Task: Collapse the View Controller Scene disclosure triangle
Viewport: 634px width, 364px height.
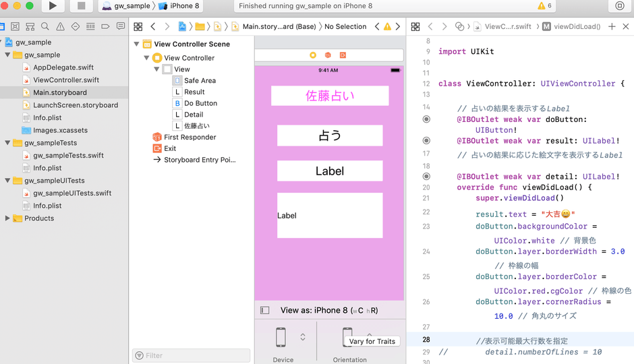Action: tap(137, 44)
